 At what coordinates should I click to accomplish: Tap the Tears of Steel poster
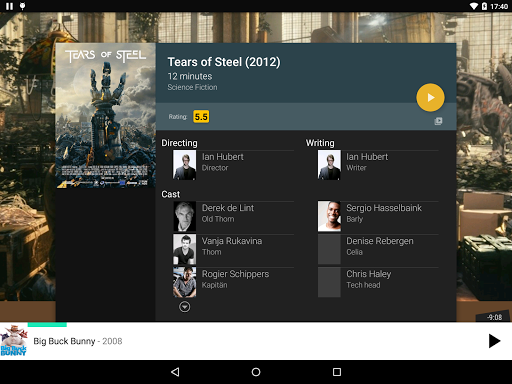[106, 115]
